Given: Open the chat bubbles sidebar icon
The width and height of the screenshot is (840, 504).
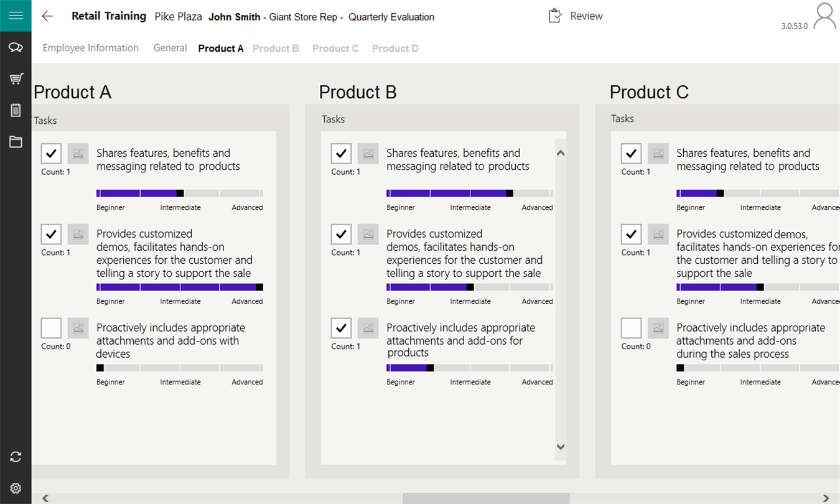Looking at the screenshot, I should tap(16, 48).
